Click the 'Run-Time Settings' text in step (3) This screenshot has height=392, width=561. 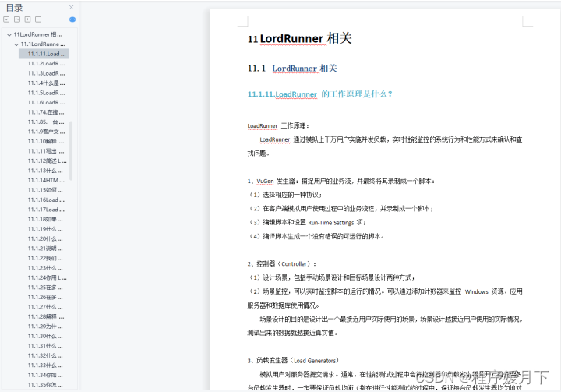331,223
